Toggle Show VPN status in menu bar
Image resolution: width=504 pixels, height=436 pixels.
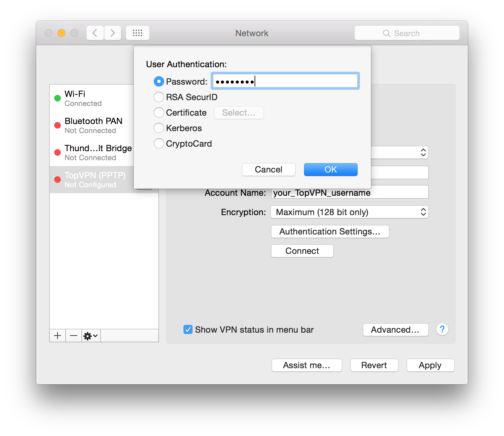click(188, 329)
